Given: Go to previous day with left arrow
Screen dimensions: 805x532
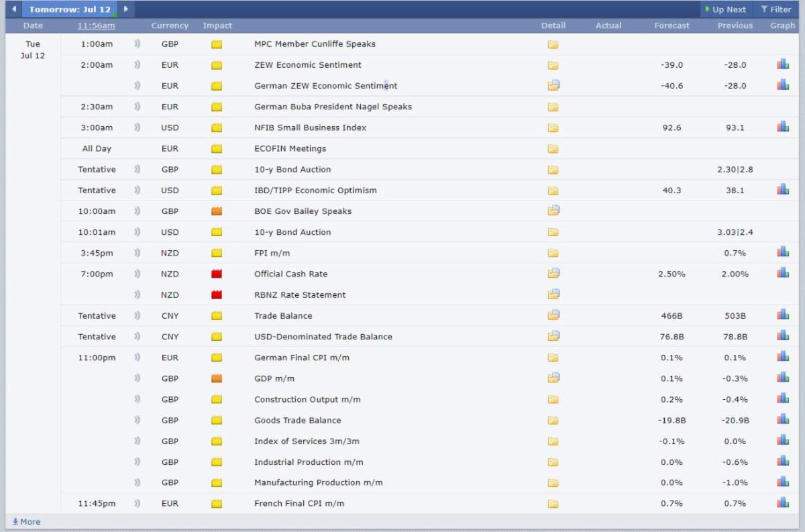Looking at the screenshot, I should click(14, 9).
